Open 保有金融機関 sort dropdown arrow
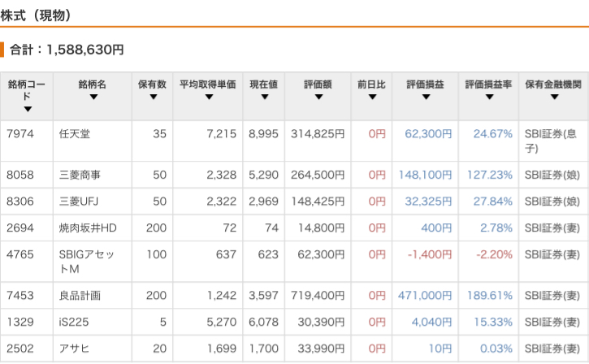The height and width of the screenshot is (364, 589). [x=554, y=97]
